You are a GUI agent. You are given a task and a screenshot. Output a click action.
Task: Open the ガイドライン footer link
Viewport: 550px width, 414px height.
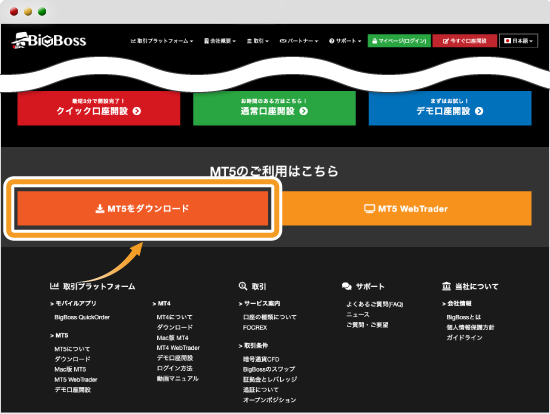pos(464,338)
